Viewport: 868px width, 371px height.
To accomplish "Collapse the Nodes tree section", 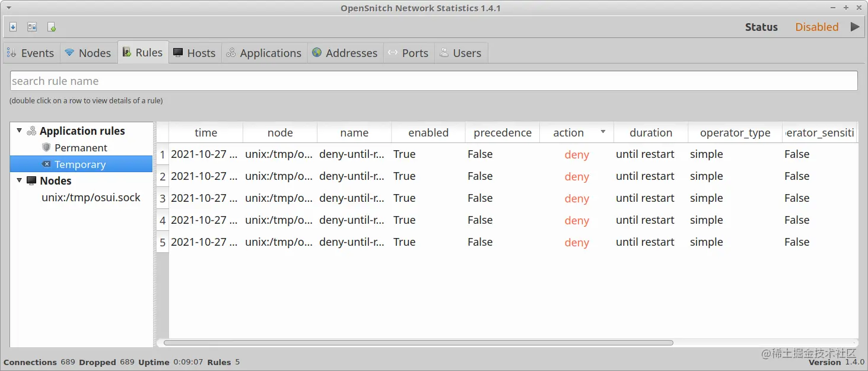I will (x=19, y=180).
